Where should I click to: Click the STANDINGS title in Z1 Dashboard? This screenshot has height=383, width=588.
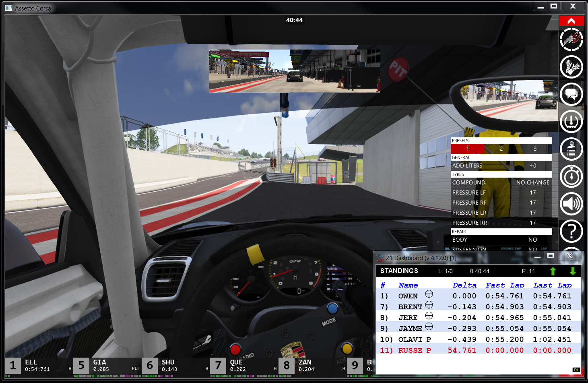(399, 271)
